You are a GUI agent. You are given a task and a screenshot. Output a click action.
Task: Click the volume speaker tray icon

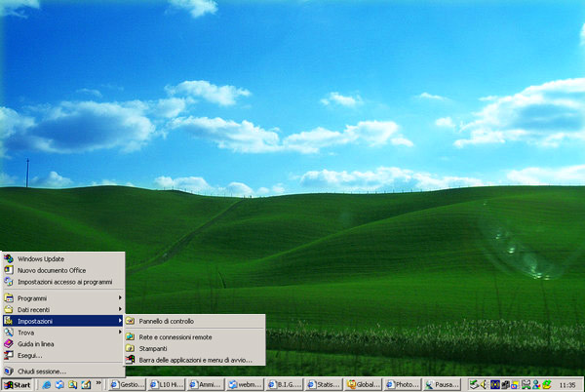pos(485,384)
